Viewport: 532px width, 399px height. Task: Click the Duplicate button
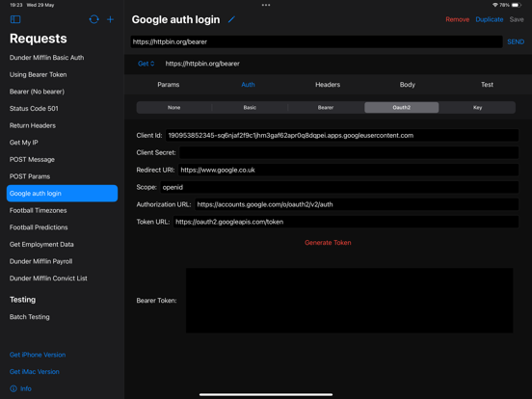490,19
